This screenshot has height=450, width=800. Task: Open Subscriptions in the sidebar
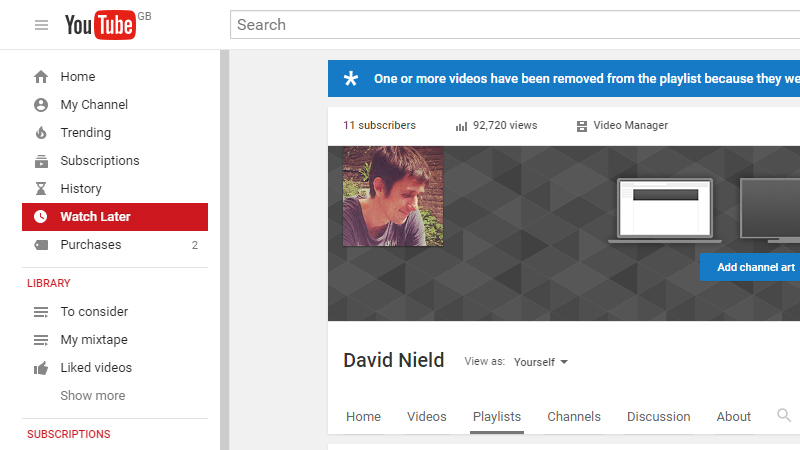click(x=115, y=161)
